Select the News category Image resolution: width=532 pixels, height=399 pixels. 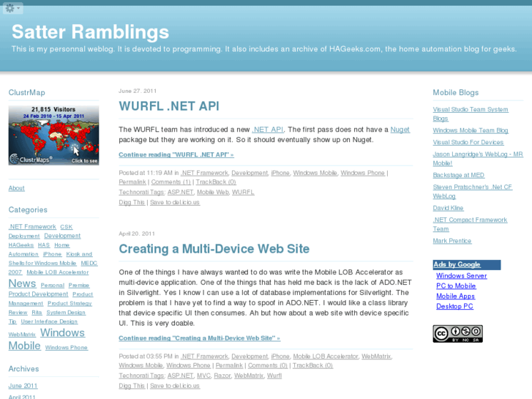22,283
